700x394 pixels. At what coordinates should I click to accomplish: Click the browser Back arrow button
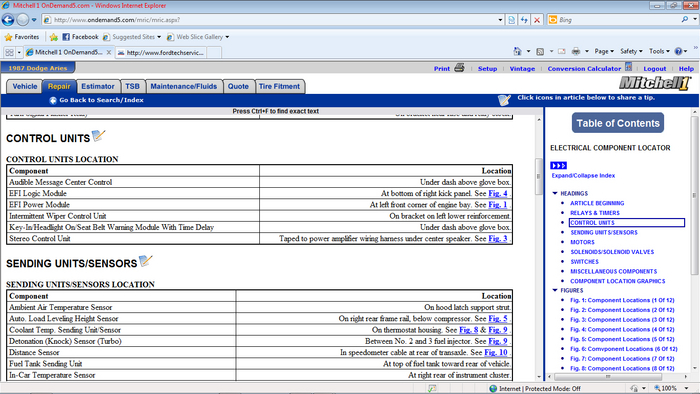8,20
